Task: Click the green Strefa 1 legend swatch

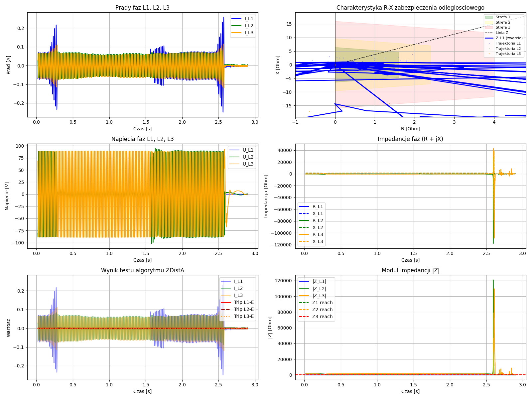Action: click(x=489, y=17)
